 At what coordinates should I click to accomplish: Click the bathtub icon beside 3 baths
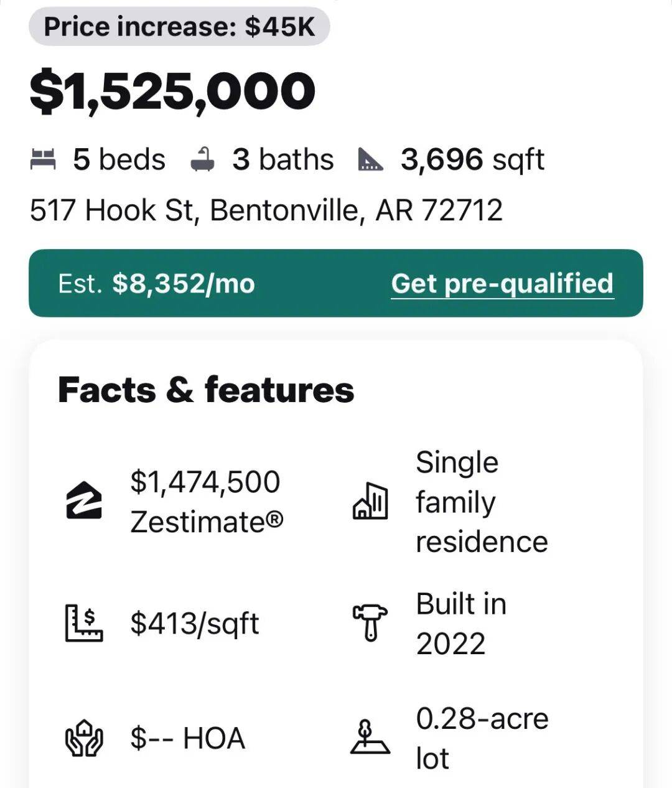[203, 159]
